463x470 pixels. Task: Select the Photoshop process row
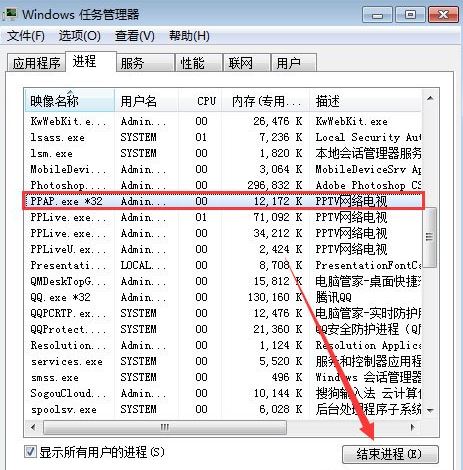tap(223, 185)
